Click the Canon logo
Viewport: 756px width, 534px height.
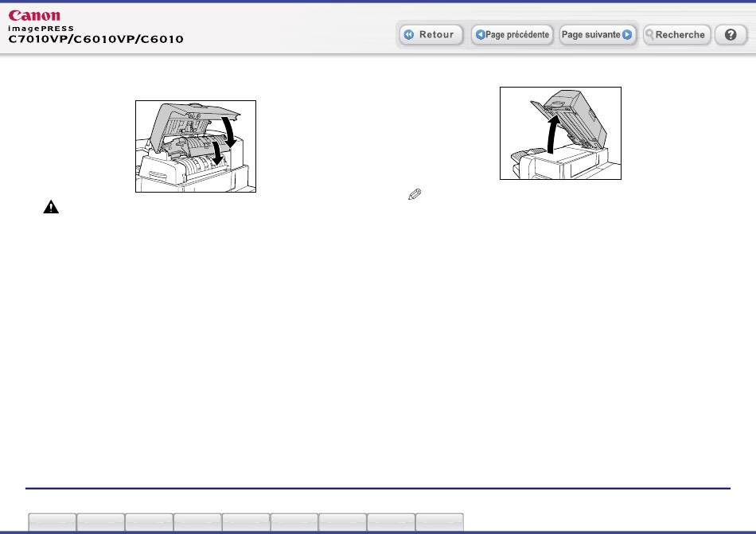[x=35, y=15]
